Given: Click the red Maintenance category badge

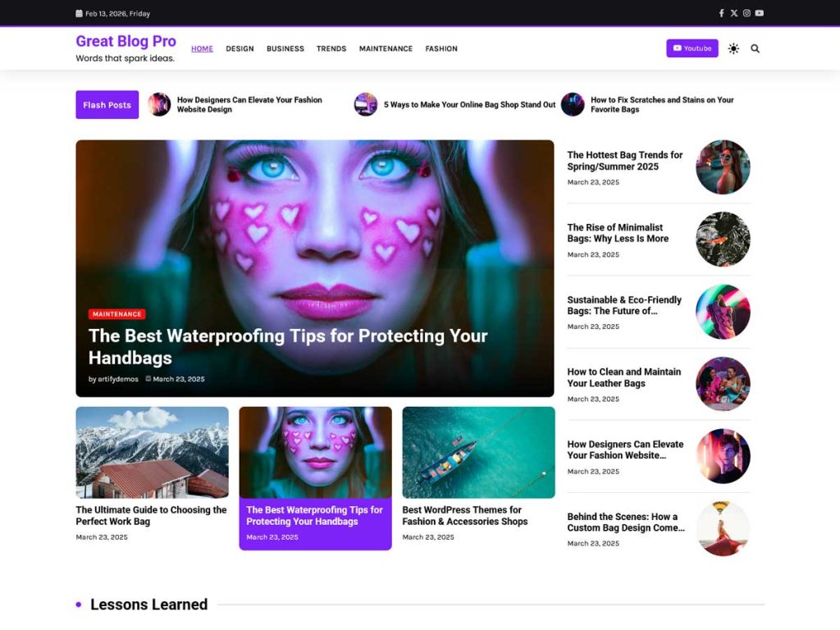Looking at the screenshot, I should 116,314.
